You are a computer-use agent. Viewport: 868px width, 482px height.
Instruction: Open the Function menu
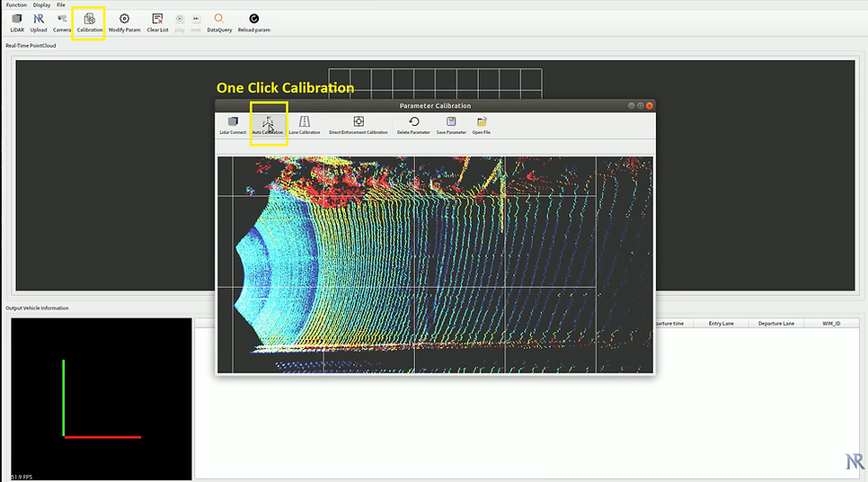pyautogui.click(x=16, y=5)
